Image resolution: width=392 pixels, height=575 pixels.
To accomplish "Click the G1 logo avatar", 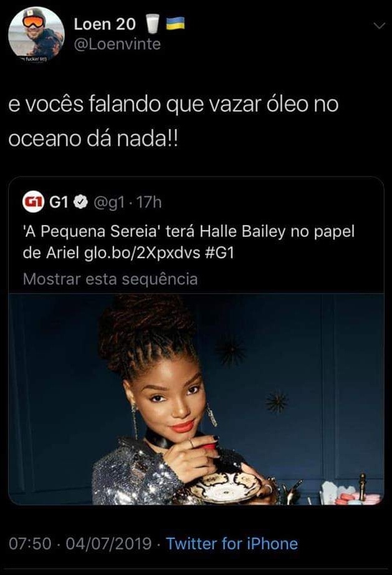I will [33, 201].
